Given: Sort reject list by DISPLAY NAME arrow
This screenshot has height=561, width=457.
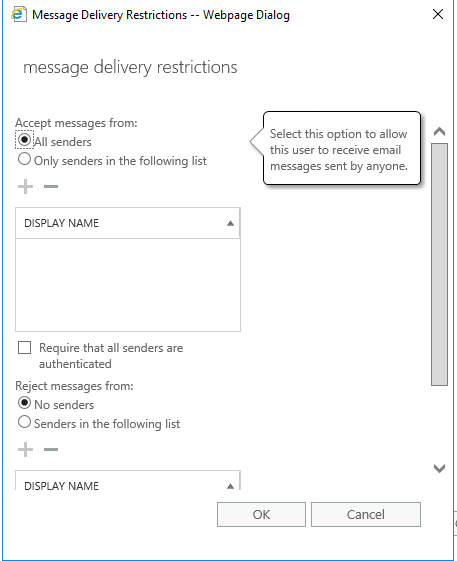Looking at the screenshot, I should pos(230,486).
